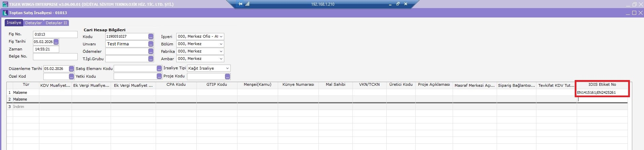Expand the Bölüm dropdown
644x150 pixels.
(x=221, y=44)
